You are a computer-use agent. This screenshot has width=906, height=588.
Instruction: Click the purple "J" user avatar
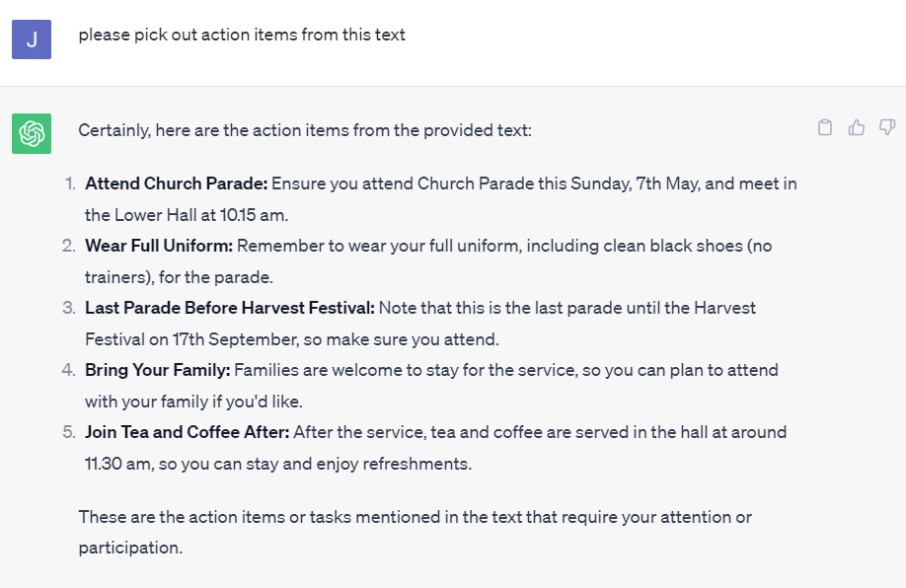point(32,39)
